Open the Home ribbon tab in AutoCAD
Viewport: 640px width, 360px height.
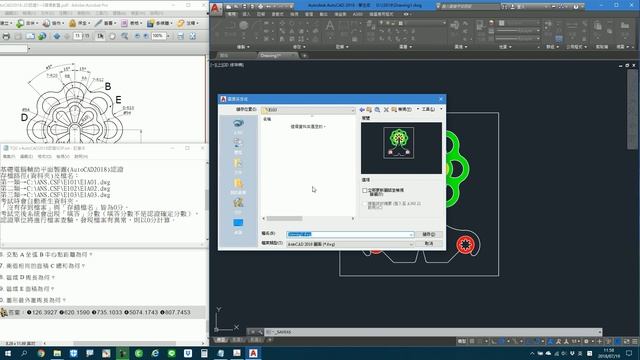click(x=232, y=14)
